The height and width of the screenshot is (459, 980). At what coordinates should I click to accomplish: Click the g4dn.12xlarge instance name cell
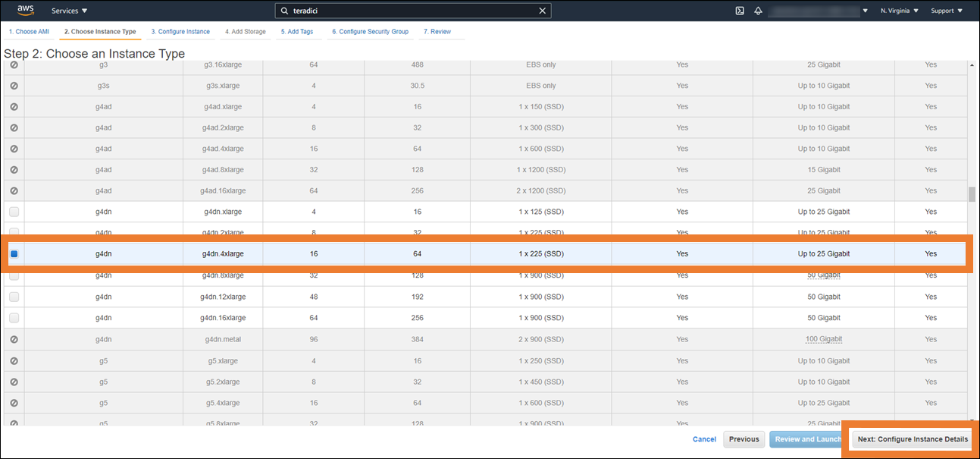click(223, 297)
